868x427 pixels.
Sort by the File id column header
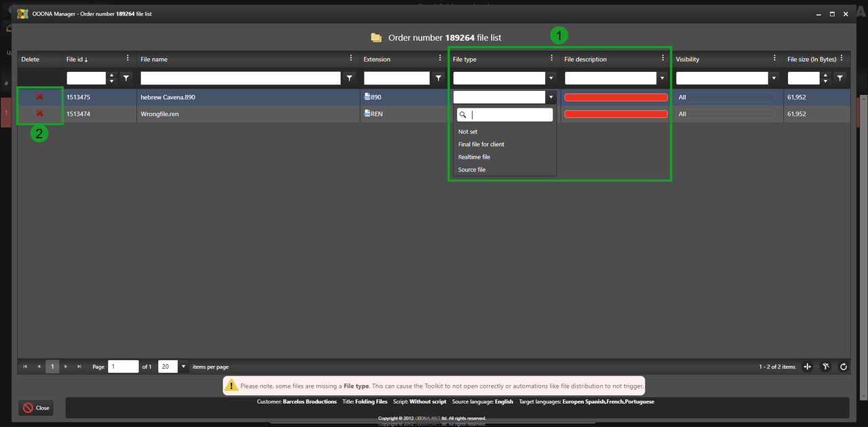[77, 59]
